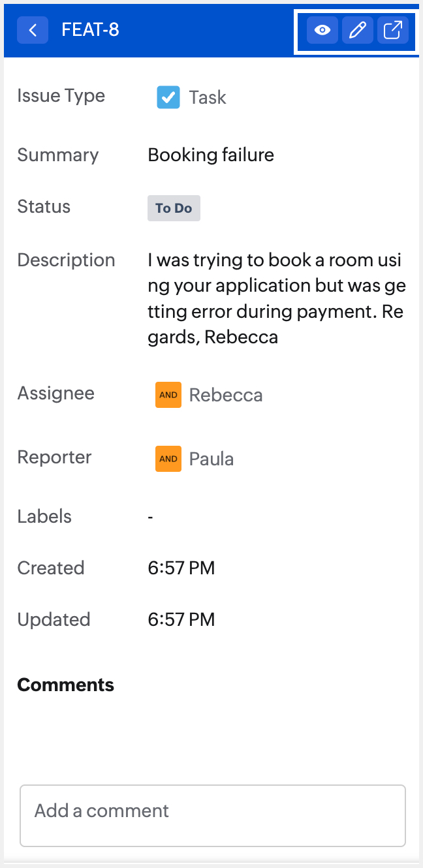Click the blue Task checkbox icon
The height and width of the screenshot is (868, 423).
(168, 98)
